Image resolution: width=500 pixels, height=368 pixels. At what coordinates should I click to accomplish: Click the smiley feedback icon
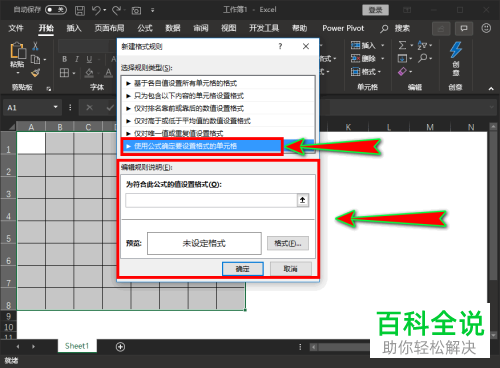pos(486,28)
